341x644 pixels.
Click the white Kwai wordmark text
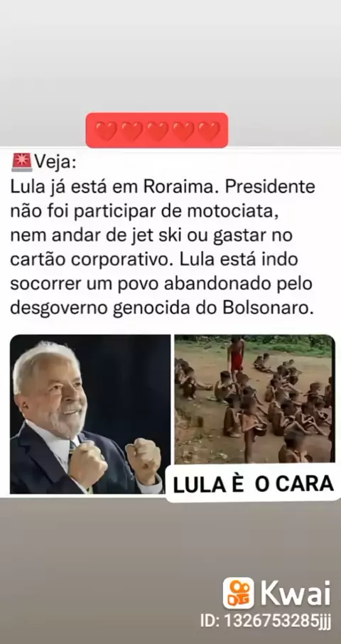tap(296, 593)
